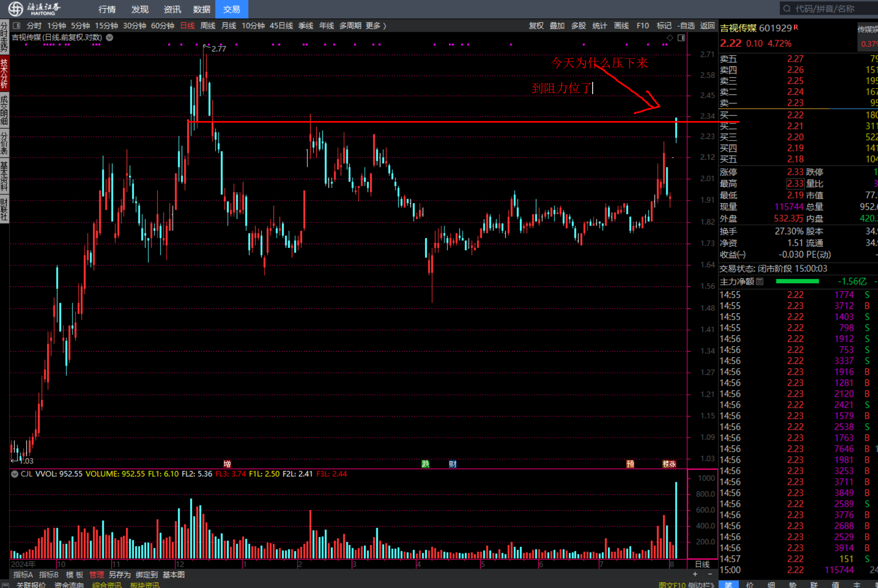Click 另存为 to save template
The image size is (878, 588).
point(119,575)
